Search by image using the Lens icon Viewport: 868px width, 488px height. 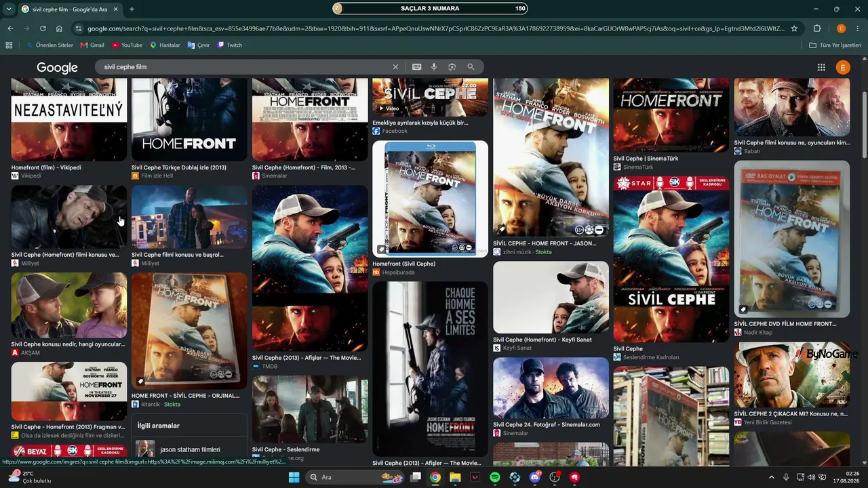(452, 67)
